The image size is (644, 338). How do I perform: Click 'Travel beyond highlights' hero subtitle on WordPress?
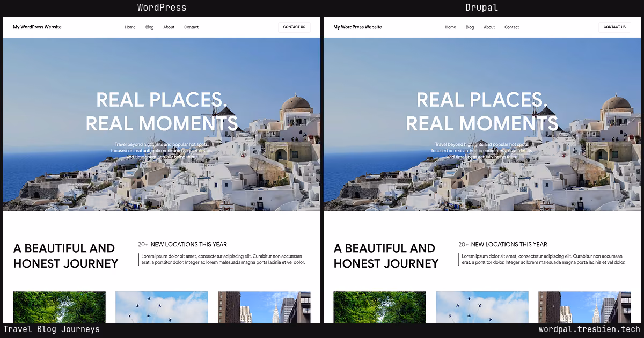point(162,151)
